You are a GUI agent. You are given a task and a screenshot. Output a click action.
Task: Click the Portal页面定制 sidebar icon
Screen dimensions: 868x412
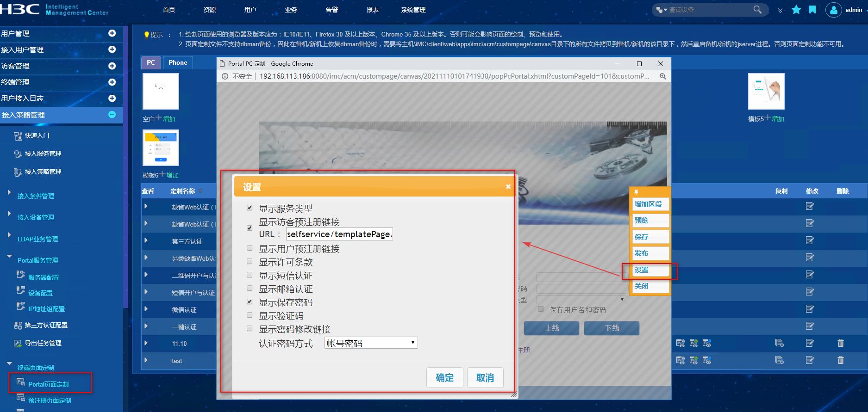tap(21, 382)
